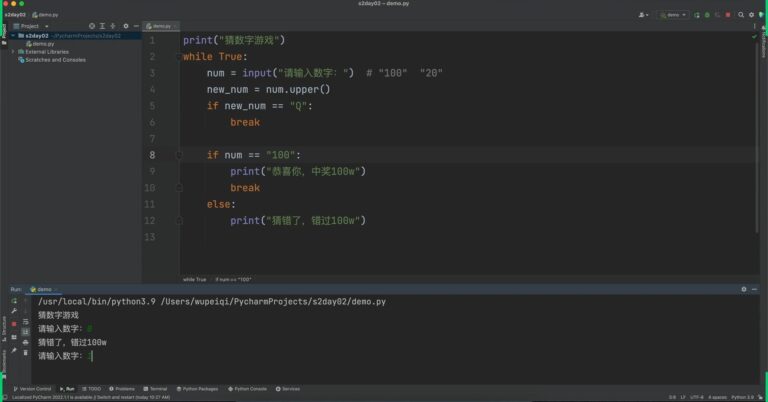Select Scratches and Consoles node
Image resolution: width=768 pixels, height=402 pixels.
coord(52,60)
